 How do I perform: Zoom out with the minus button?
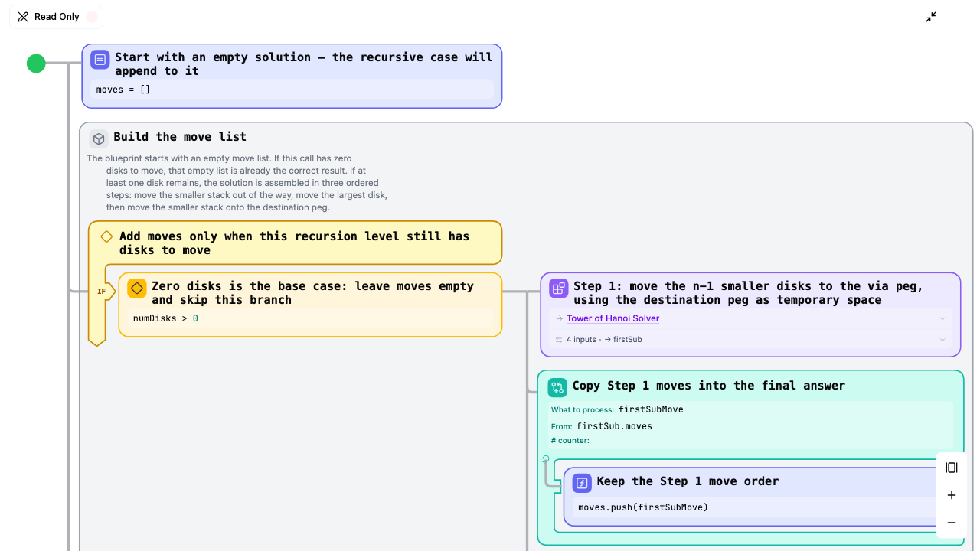tap(952, 523)
